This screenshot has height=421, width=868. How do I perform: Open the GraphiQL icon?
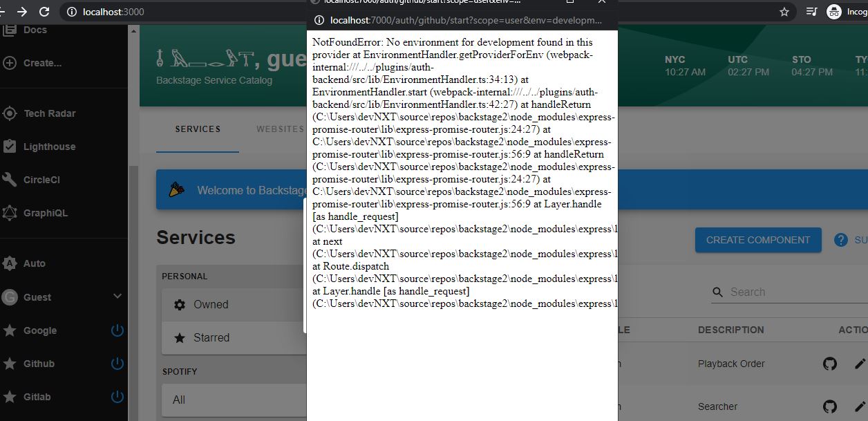pos(10,213)
